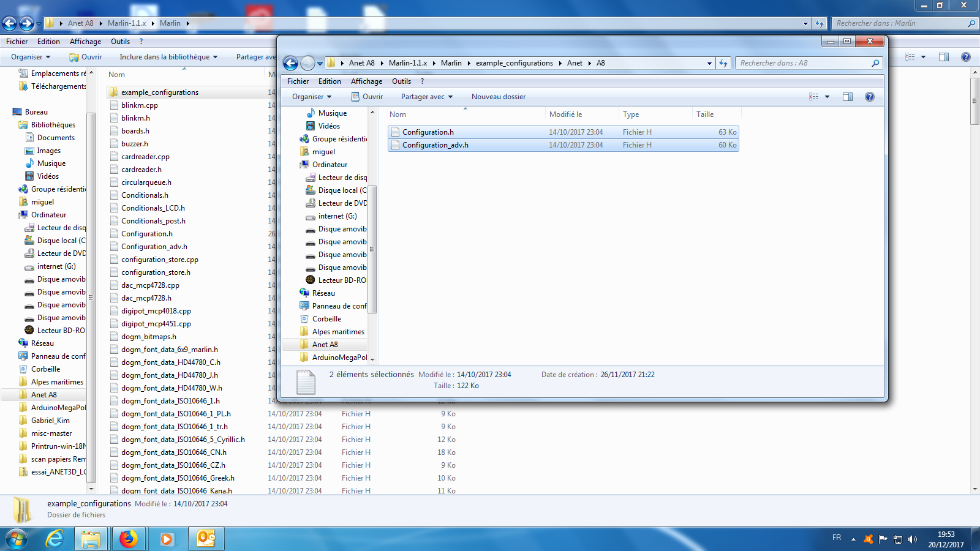Click the volume icon in system tray
Screen dimensions: 980x551
[913, 539]
